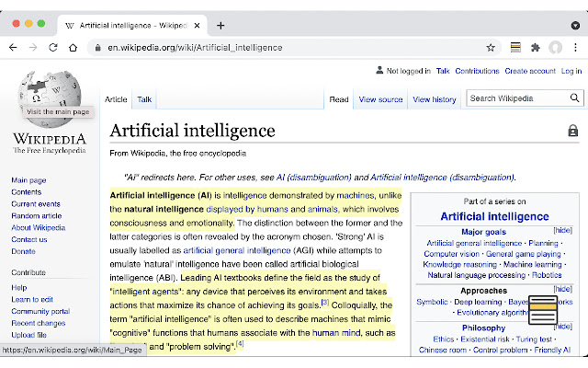Open the Talk tab beside Article

coord(144,99)
